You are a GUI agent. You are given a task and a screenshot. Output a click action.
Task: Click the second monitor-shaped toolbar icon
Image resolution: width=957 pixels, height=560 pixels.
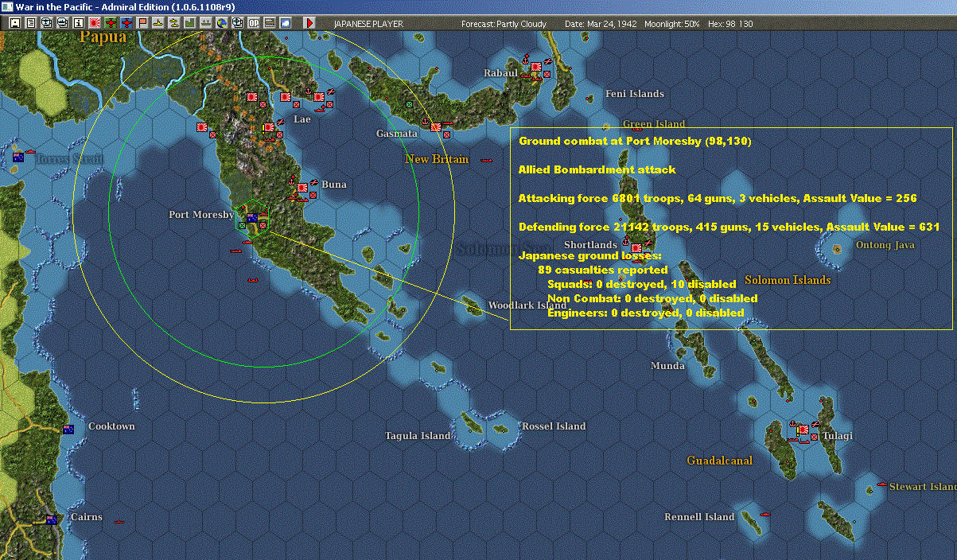click(x=63, y=23)
